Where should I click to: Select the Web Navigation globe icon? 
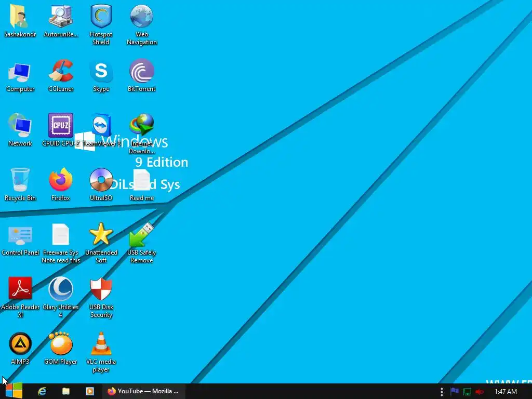[141, 16]
